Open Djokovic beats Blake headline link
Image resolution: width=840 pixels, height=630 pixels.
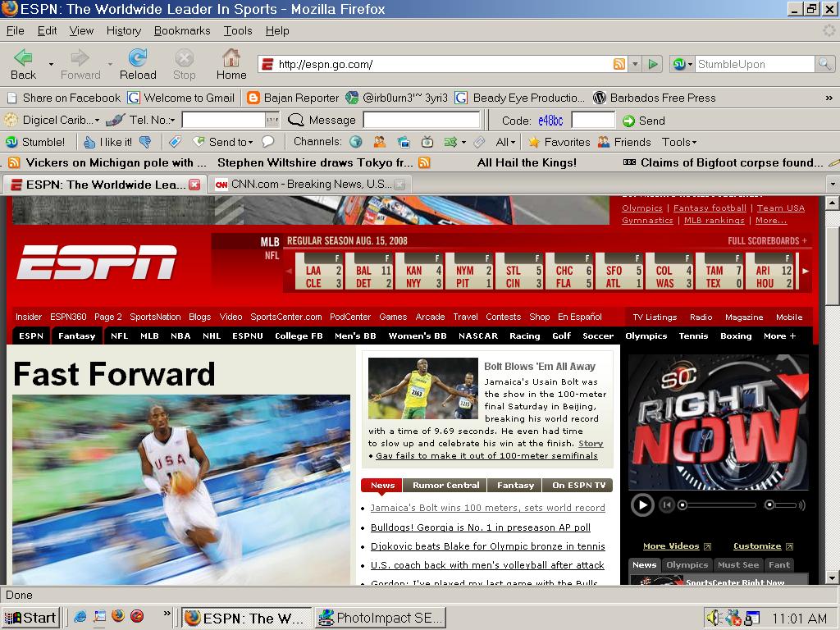(x=487, y=546)
